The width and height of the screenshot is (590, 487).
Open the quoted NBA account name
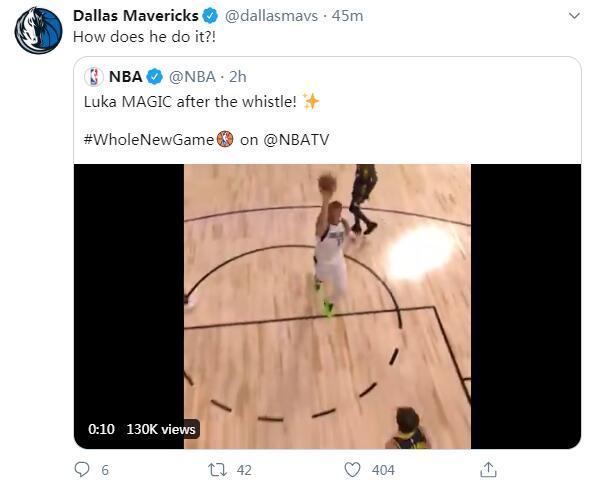125,77
